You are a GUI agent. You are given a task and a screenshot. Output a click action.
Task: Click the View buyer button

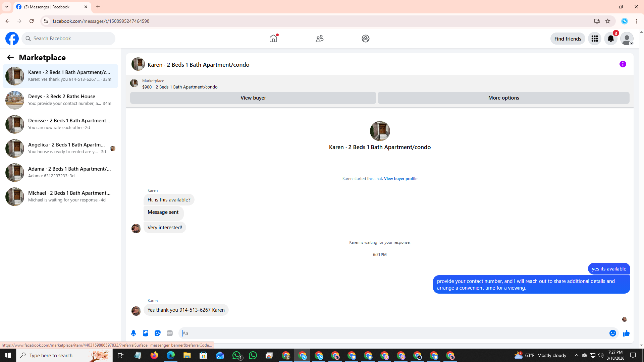pyautogui.click(x=253, y=98)
